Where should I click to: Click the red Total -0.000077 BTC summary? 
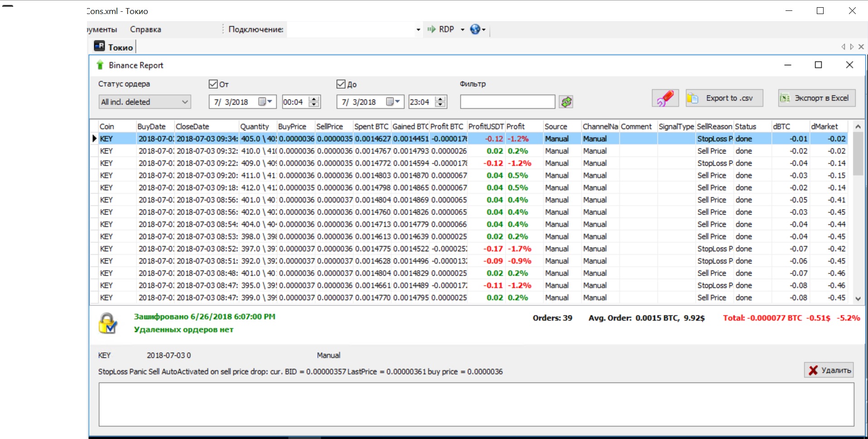(x=791, y=318)
